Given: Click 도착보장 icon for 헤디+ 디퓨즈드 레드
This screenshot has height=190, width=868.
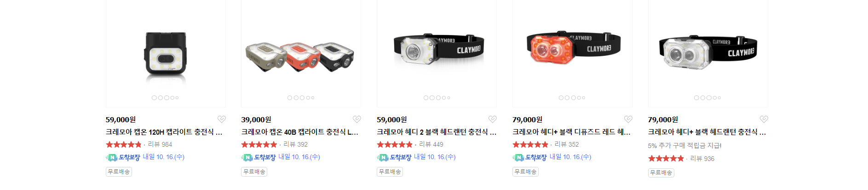Looking at the screenshot, I should (529, 157).
